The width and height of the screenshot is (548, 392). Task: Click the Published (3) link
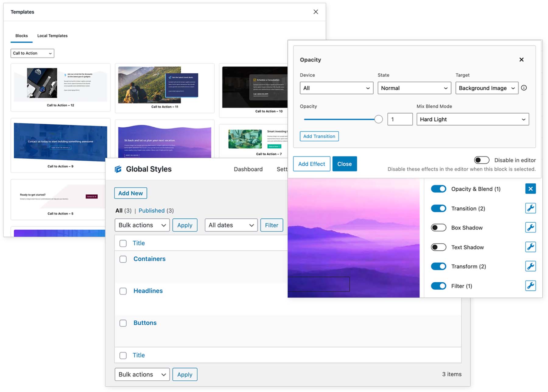[152, 210]
